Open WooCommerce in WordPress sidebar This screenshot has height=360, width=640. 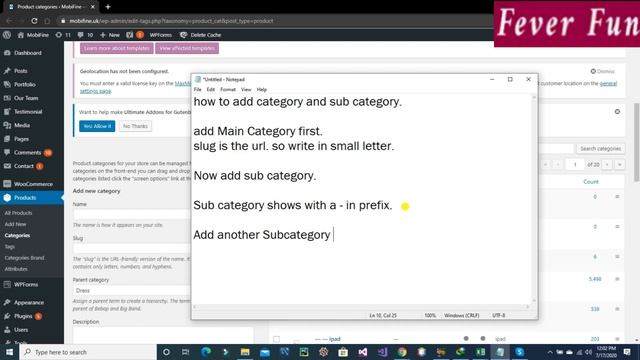click(x=32, y=184)
